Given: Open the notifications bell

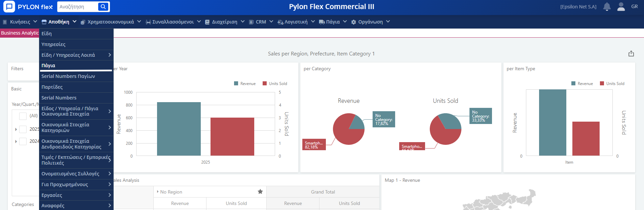Looking at the screenshot, I should [x=607, y=7].
